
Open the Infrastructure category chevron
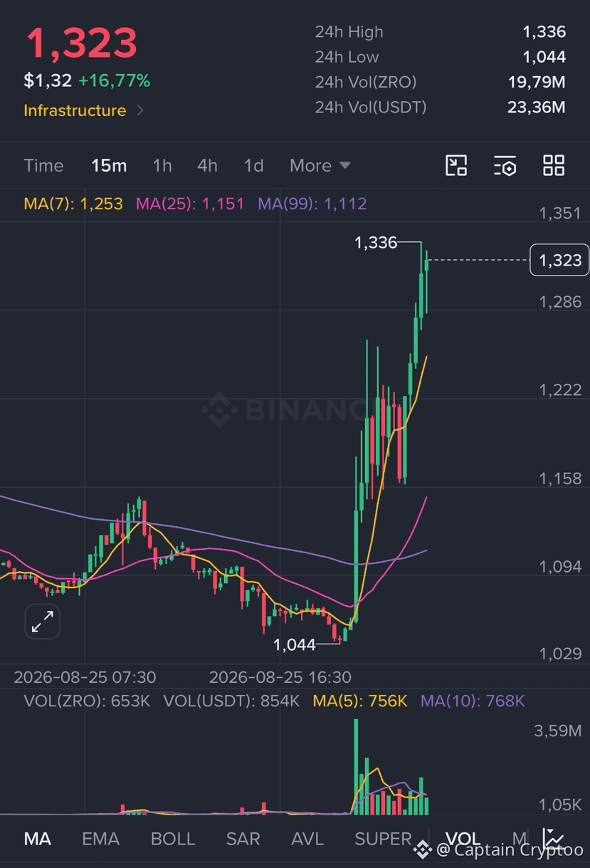(140, 110)
